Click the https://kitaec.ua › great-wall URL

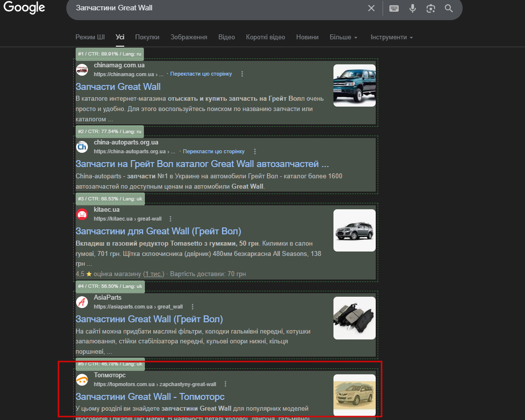coord(128,219)
